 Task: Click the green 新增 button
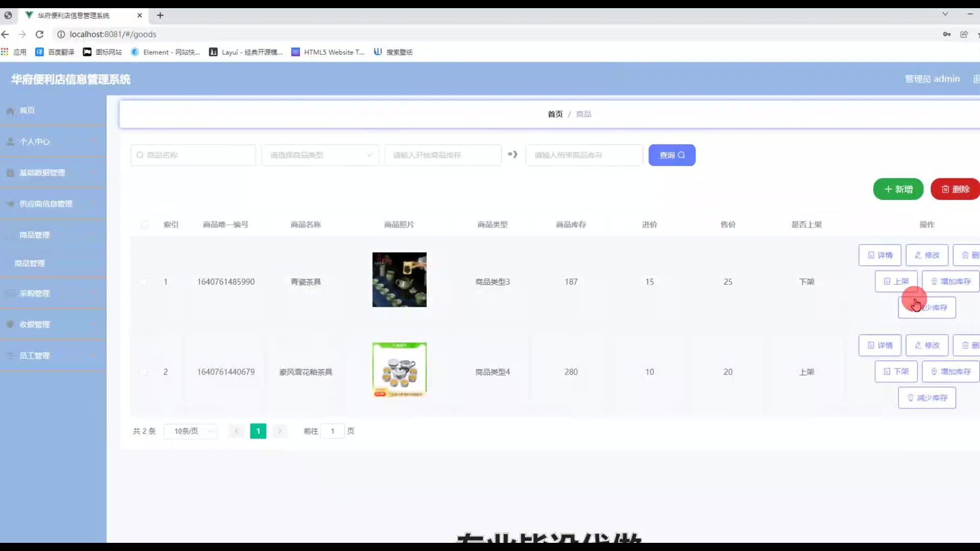tap(898, 189)
